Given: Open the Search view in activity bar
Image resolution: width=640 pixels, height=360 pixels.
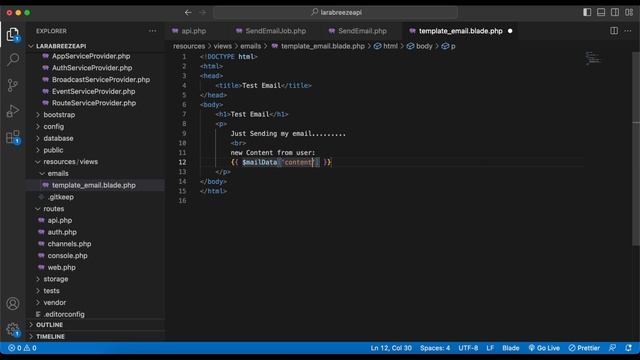Looking at the screenshot, I should (13, 60).
